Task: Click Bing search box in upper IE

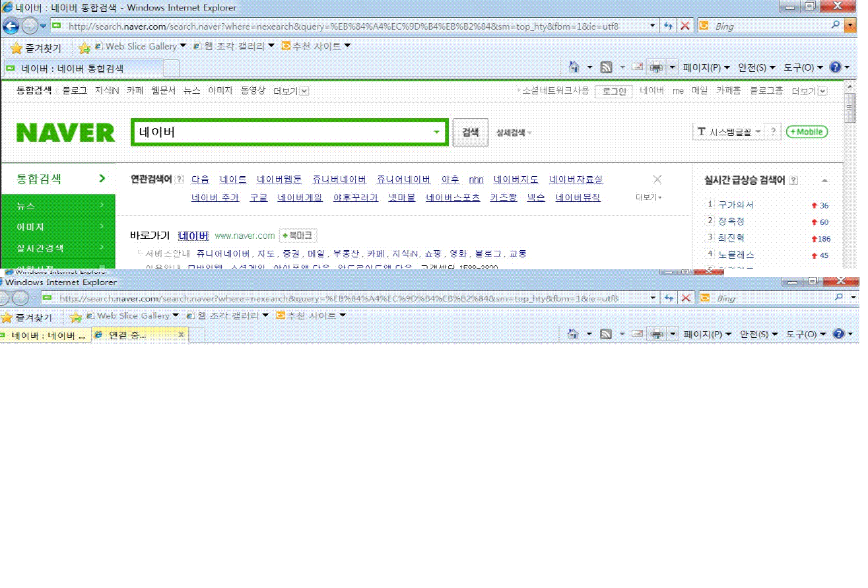Action: pos(770,26)
